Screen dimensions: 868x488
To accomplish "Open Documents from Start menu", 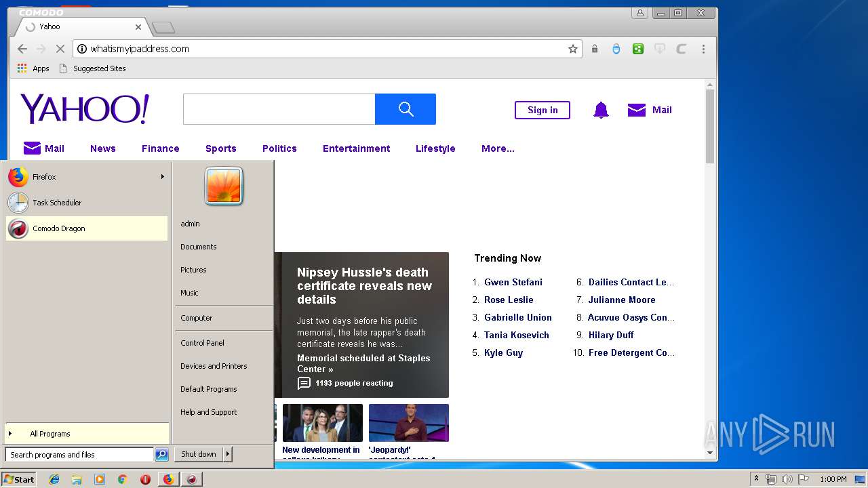I will click(x=199, y=247).
